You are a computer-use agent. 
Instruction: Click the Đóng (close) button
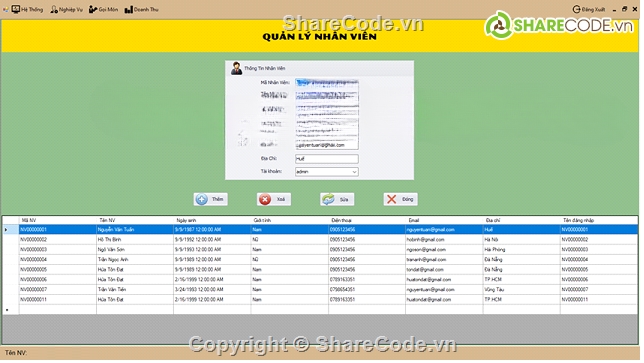click(x=401, y=200)
